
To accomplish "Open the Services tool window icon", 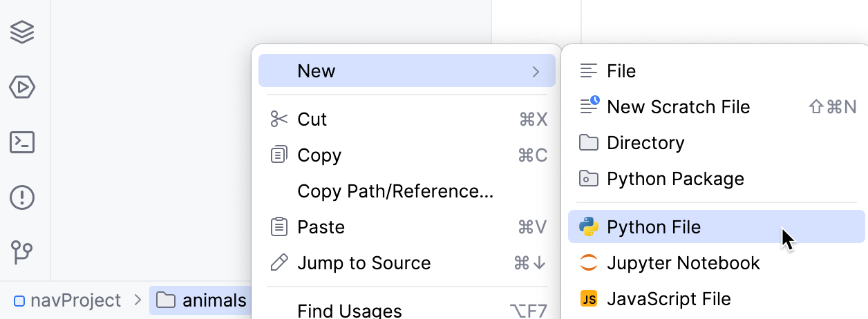I will click(x=23, y=88).
